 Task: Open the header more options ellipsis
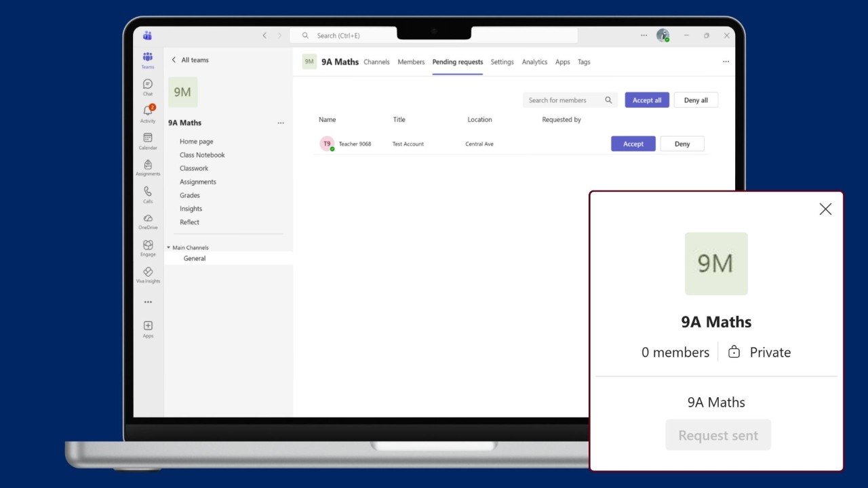pyautogui.click(x=726, y=62)
